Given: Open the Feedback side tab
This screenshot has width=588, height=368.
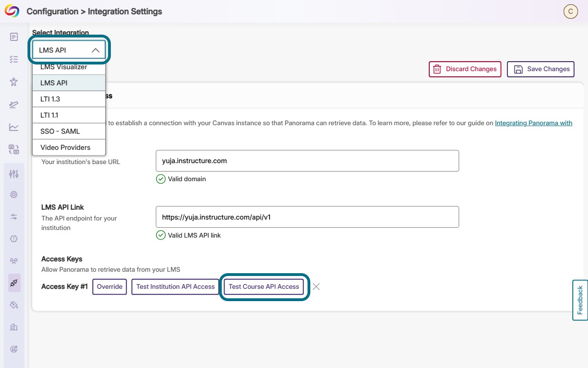Looking at the screenshot, I should [x=580, y=300].
